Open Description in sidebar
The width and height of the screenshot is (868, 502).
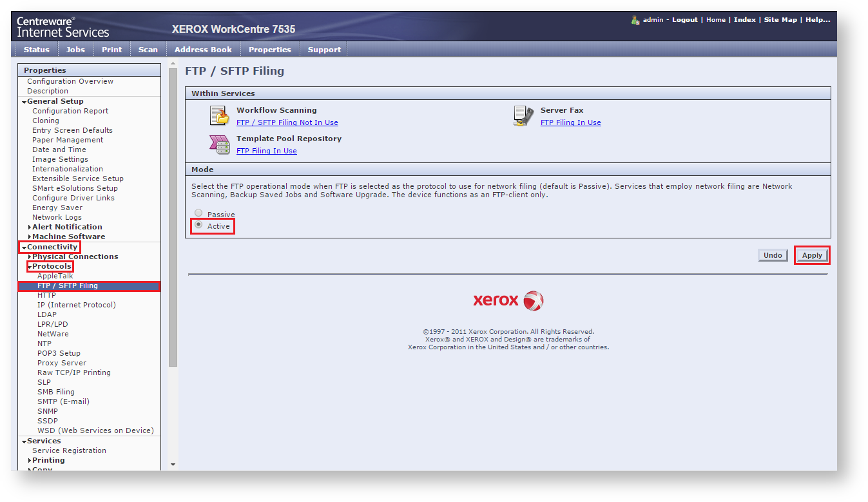tap(48, 91)
